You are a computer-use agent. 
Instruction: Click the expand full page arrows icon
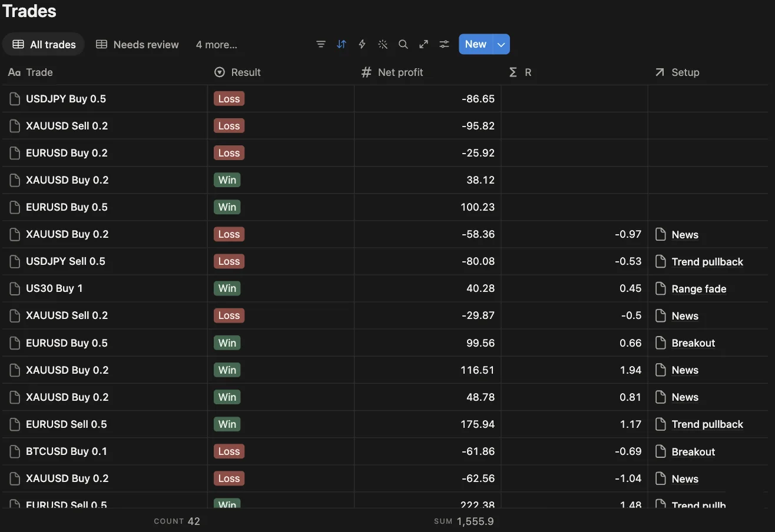coord(424,44)
